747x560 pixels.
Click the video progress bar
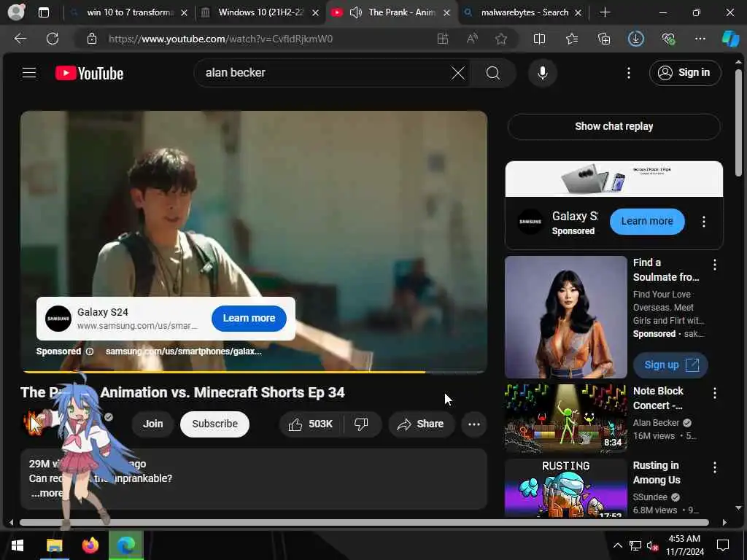click(x=254, y=371)
